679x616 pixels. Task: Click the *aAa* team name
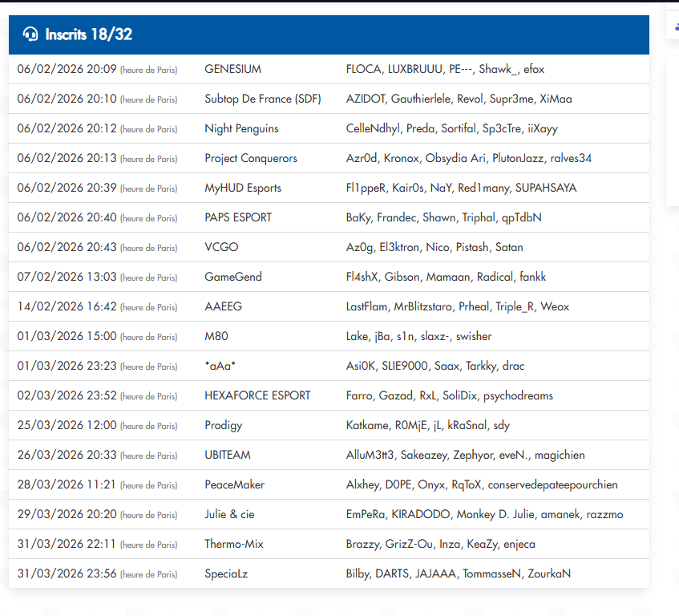(220, 366)
